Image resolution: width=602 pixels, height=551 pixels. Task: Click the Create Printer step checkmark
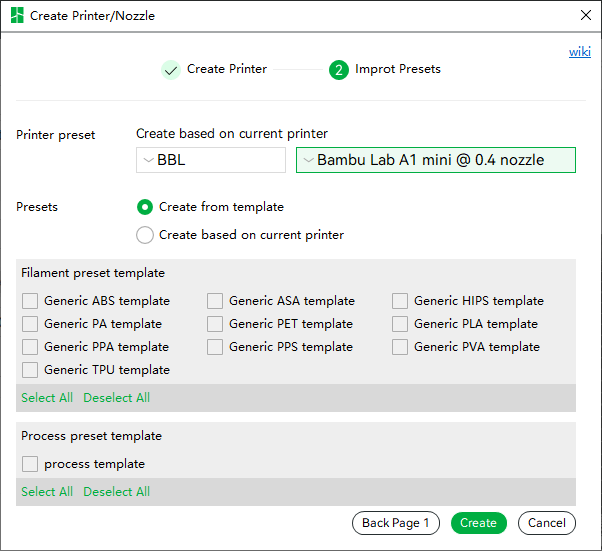point(171,70)
